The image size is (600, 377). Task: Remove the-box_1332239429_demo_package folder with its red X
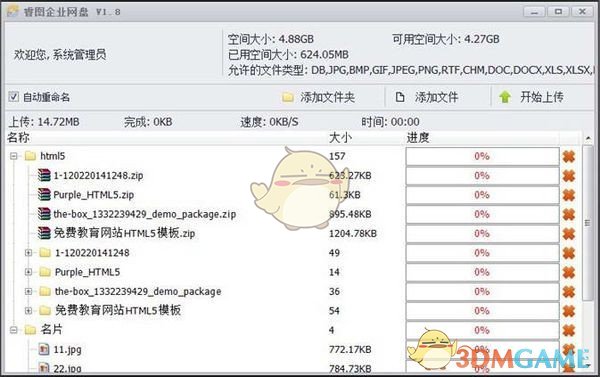point(569,292)
